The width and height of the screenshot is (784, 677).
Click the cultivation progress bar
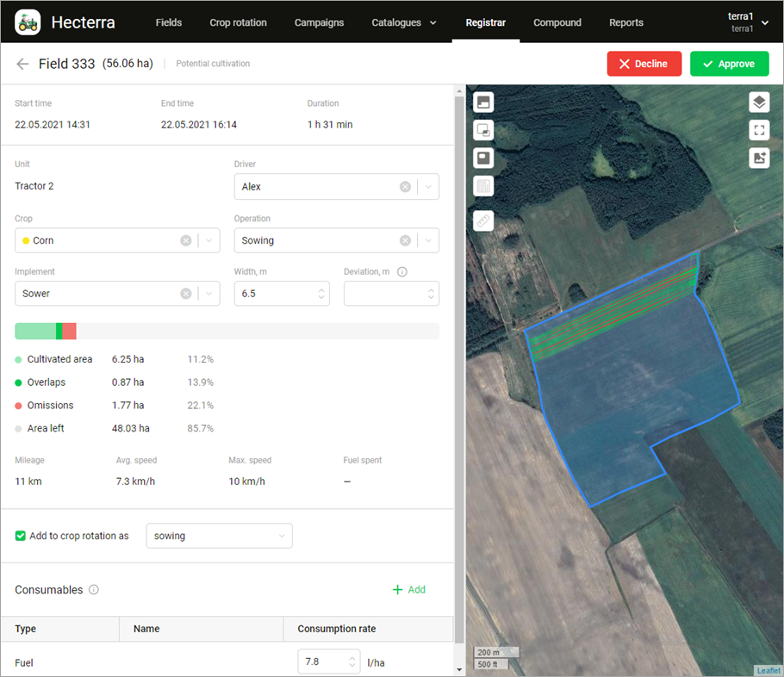(x=227, y=331)
